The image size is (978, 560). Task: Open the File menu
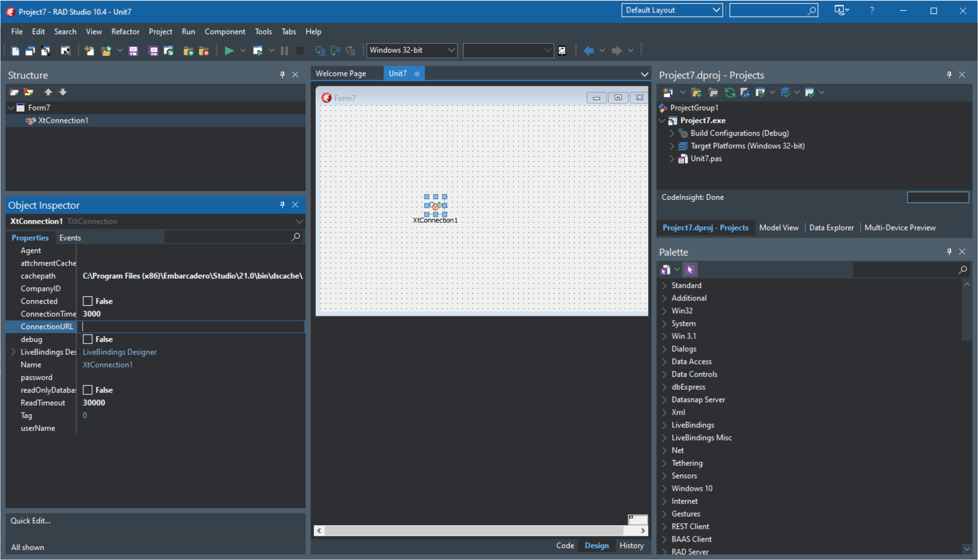pos(17,32)
